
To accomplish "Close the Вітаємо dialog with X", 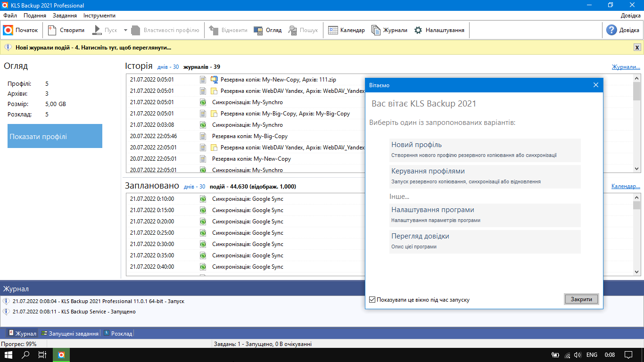I will tap(595, 85).
